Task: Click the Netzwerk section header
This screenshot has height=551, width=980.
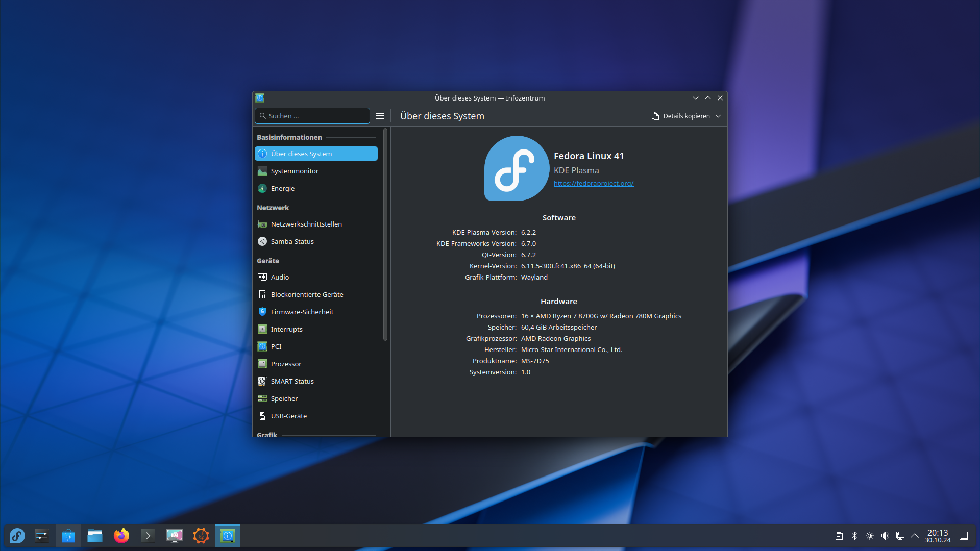Action: tap(273, 208)
